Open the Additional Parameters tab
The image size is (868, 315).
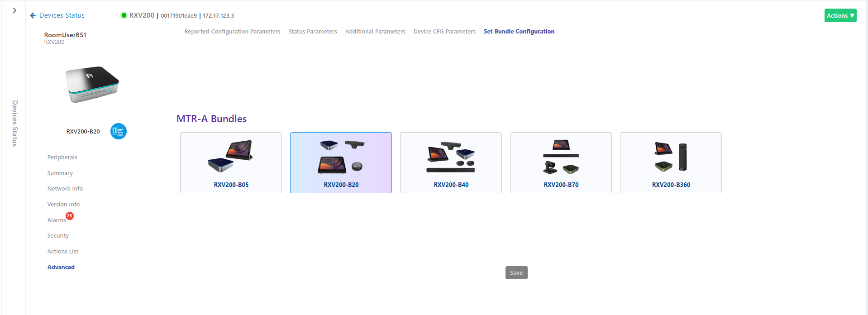(375, 32)
